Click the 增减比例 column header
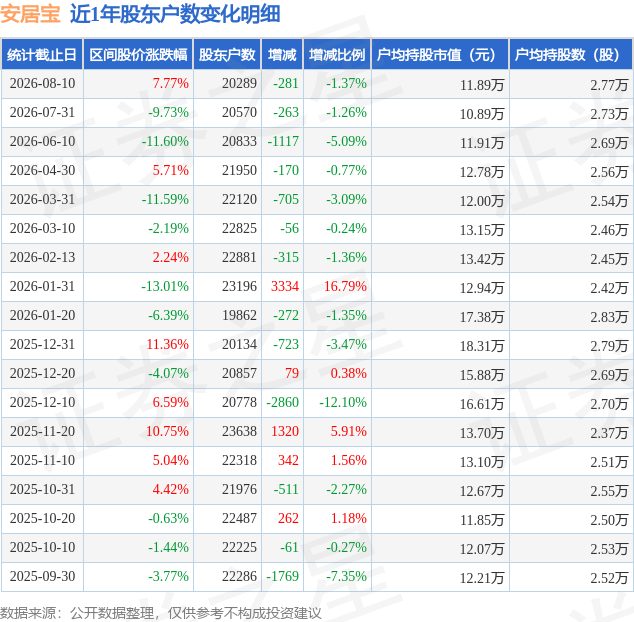The height and width of the screenshot is (622, 634). pyautogui.click(x=337, y=55)
